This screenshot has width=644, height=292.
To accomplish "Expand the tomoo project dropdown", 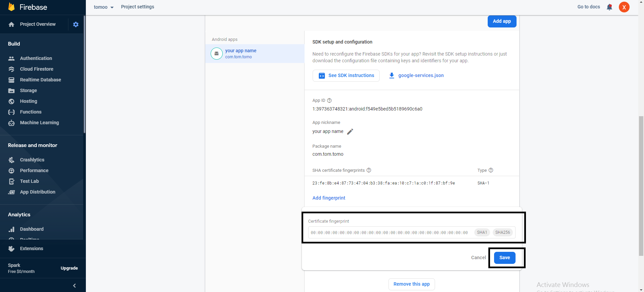I will pyautogui.click(x=104, y=7).
